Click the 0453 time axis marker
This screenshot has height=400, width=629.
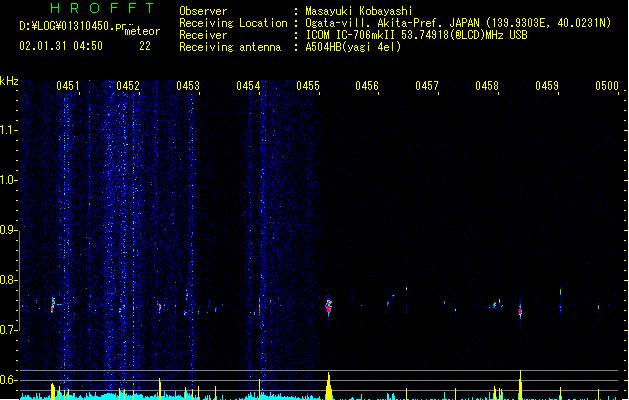(188, 86)
